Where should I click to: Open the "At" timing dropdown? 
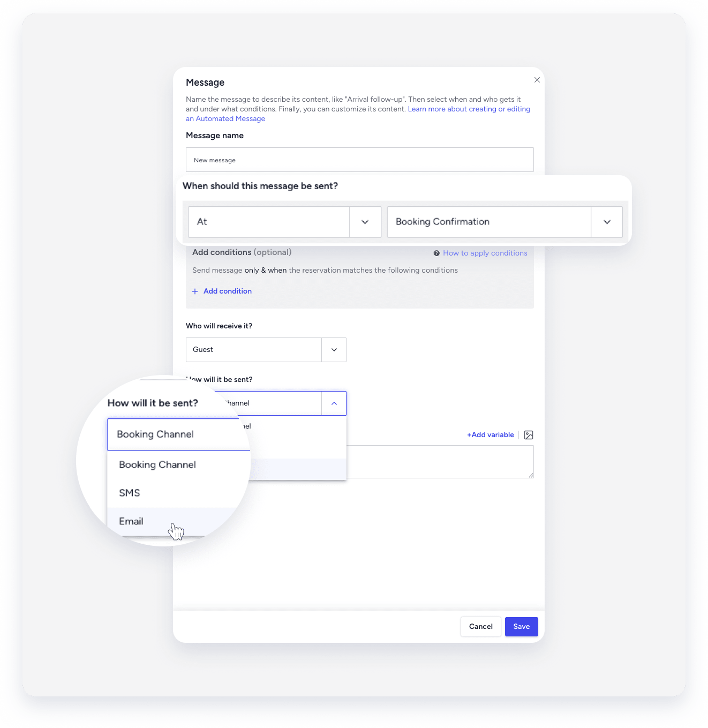point(365,222)
